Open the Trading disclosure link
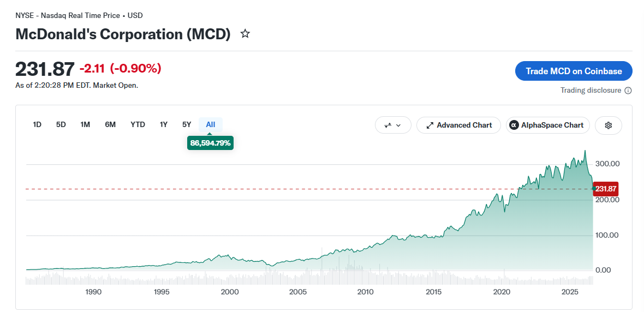 point(591,91)
